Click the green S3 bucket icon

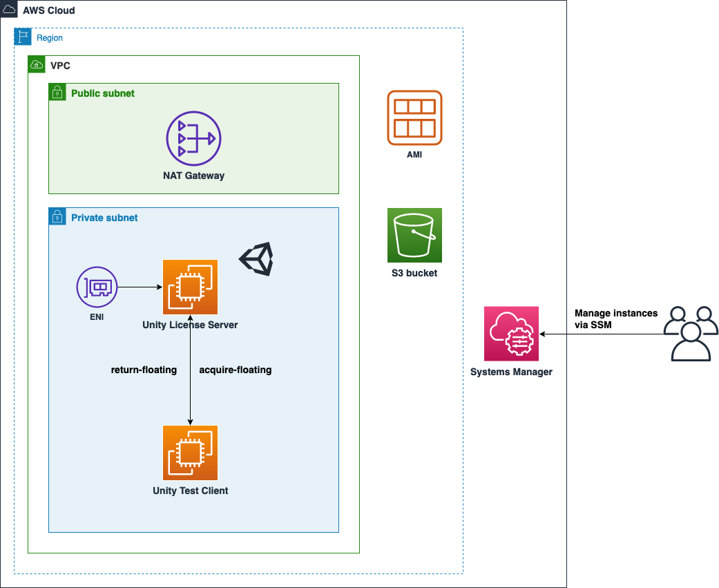[x=414, y=236]
